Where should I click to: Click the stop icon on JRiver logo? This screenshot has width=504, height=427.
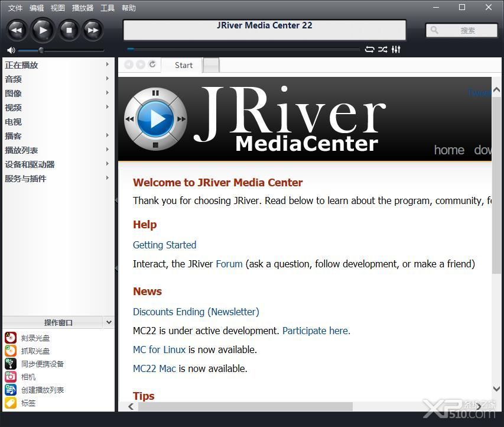tap(155, 145)
